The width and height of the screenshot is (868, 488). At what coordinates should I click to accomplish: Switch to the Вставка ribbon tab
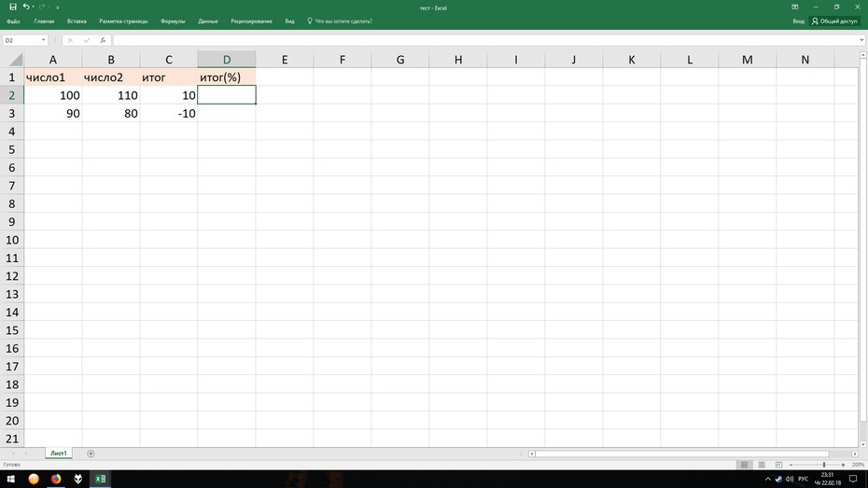77,21
